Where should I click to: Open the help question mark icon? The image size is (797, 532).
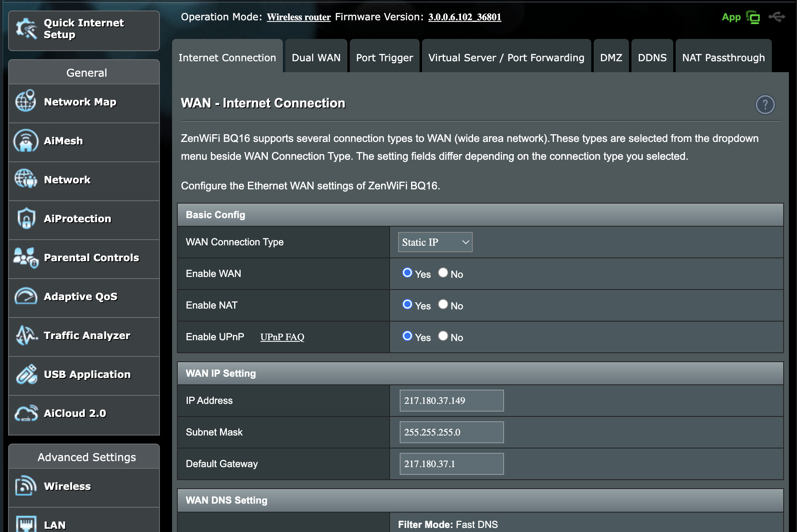[765, 105]
